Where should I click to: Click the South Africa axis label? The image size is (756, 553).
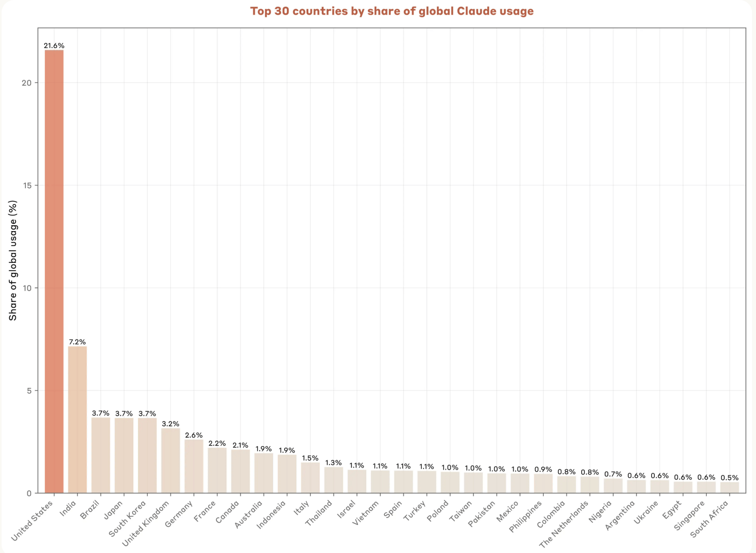[710, 520]
